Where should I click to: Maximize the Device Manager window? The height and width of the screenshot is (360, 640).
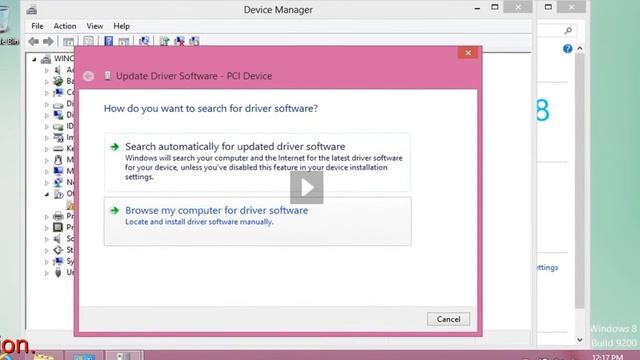click(x=495, y=7)
